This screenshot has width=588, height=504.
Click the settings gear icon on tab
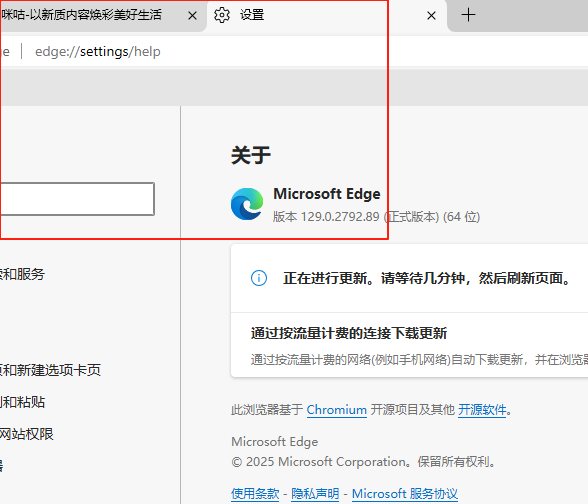click(222, 15)
